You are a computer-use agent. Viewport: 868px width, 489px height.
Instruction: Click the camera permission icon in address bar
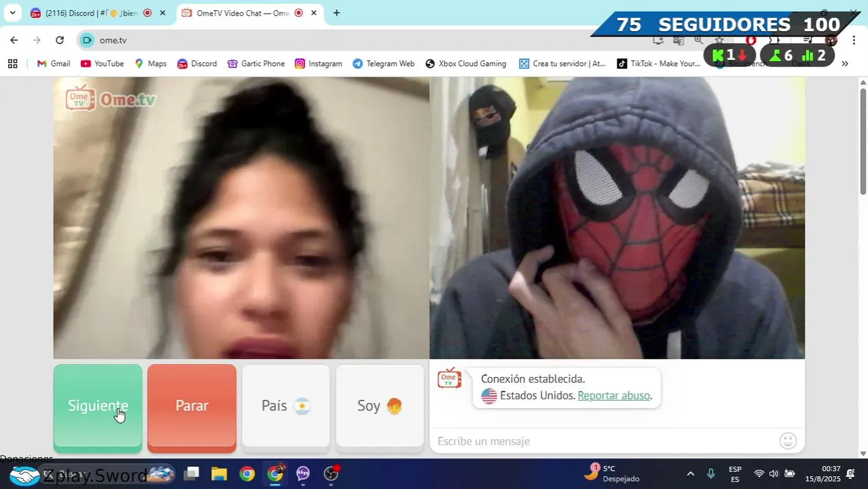tap(87, 40)
